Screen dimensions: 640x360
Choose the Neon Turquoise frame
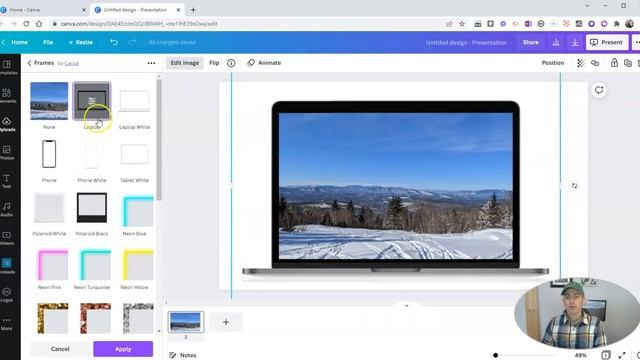pyautogui.click(x=96, y=265)
